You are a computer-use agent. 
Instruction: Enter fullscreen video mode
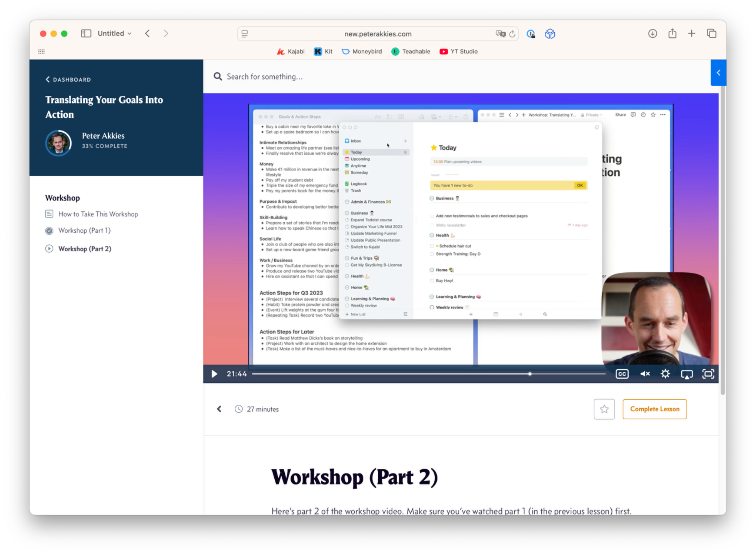pyautogui.click(x=708, y=374)
